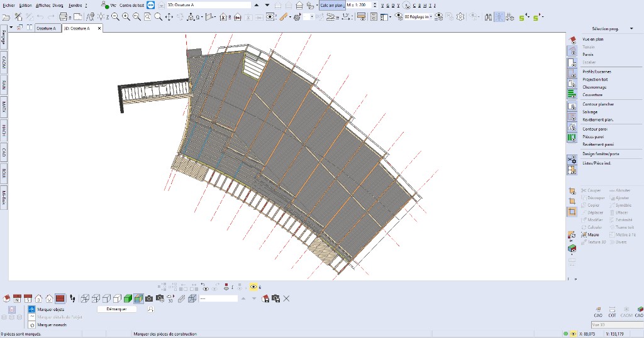Image resolution: width=644 pixels, height=338 pixels.
Task: Click Pièces paroi in the right panel
Action: [x=593, y=136]
